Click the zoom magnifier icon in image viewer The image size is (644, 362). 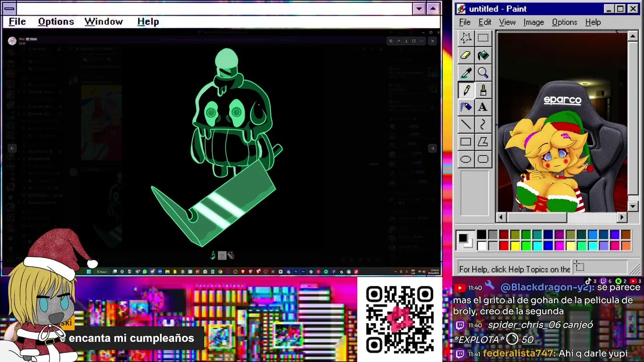point(391,41)
